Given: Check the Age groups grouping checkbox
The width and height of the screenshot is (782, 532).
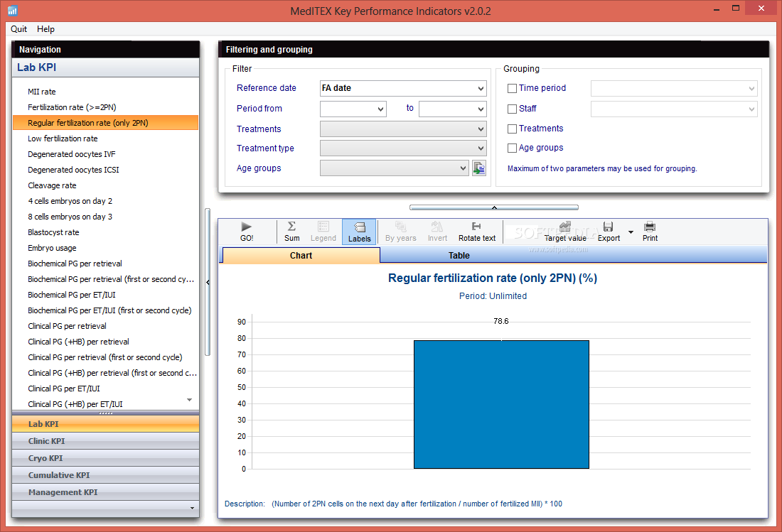Looking at the screenshot, I should (x=512, y=148).
